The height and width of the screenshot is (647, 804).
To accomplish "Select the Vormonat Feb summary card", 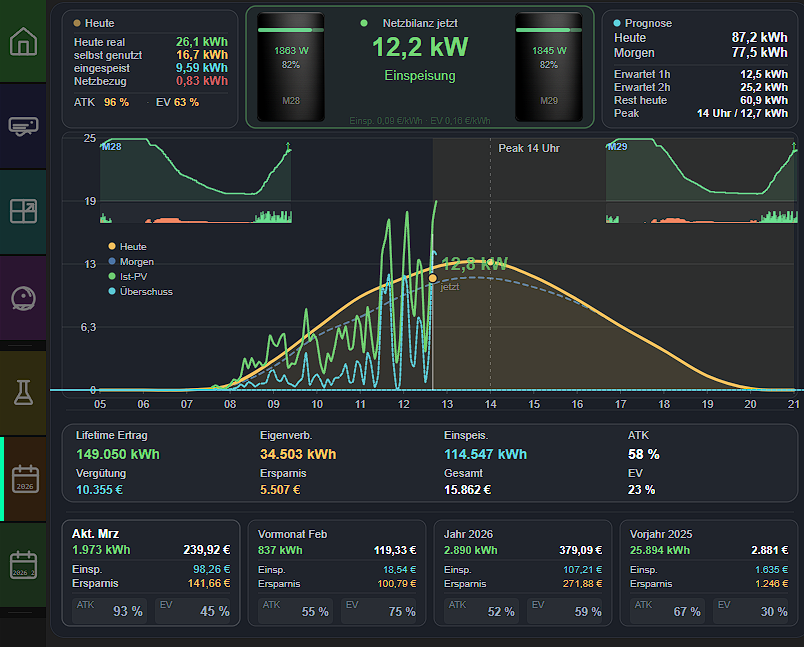I will (x=336, y=572).
